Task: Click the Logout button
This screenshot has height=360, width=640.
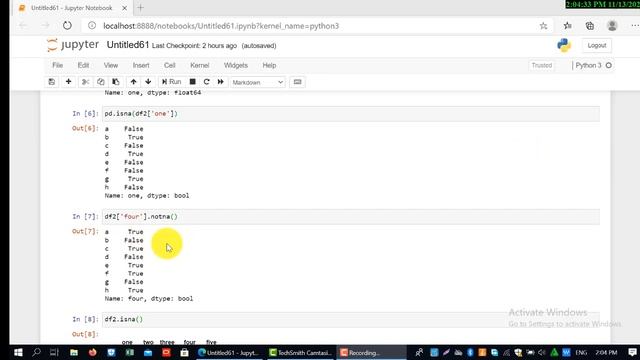Action: (x=597, y=46)
